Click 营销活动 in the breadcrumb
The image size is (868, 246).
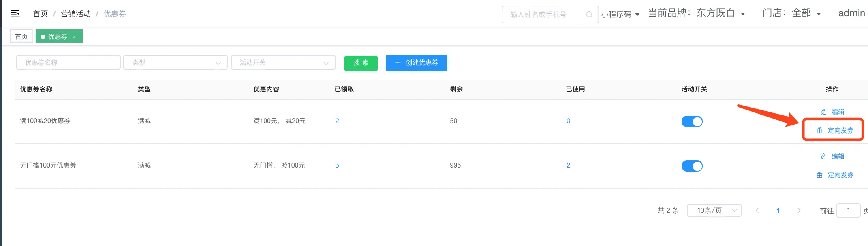[76, 14]
